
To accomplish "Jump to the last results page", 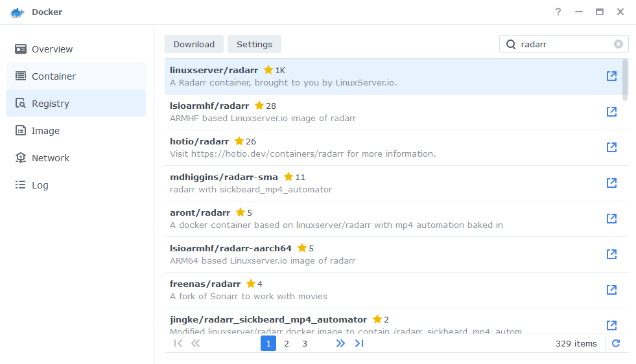I will (x=359, y=343).
